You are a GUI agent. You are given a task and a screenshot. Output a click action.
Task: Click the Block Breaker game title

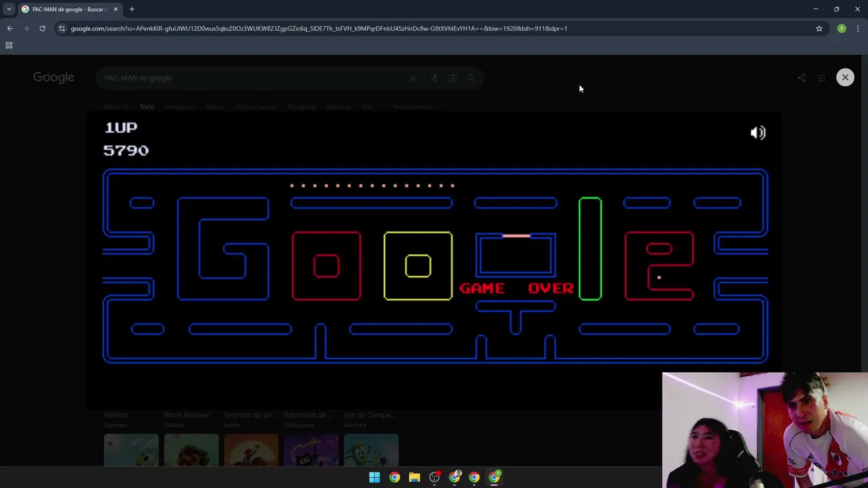coord(186,415)
